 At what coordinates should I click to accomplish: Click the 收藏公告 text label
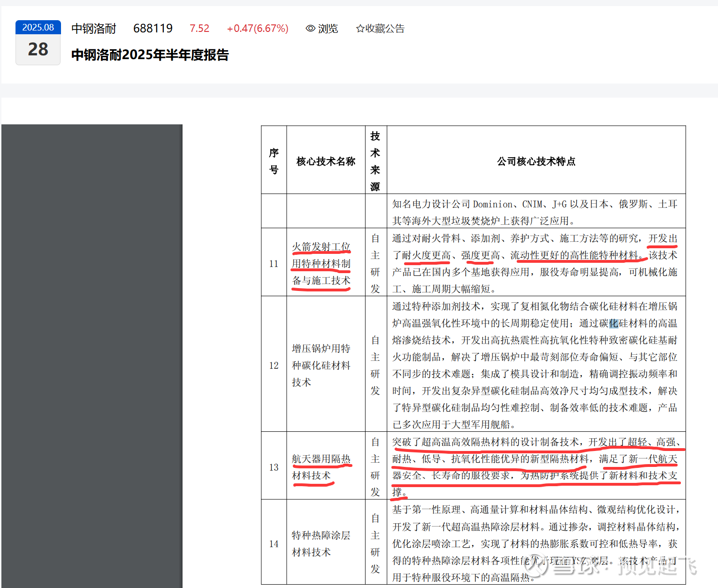[385, 29]
